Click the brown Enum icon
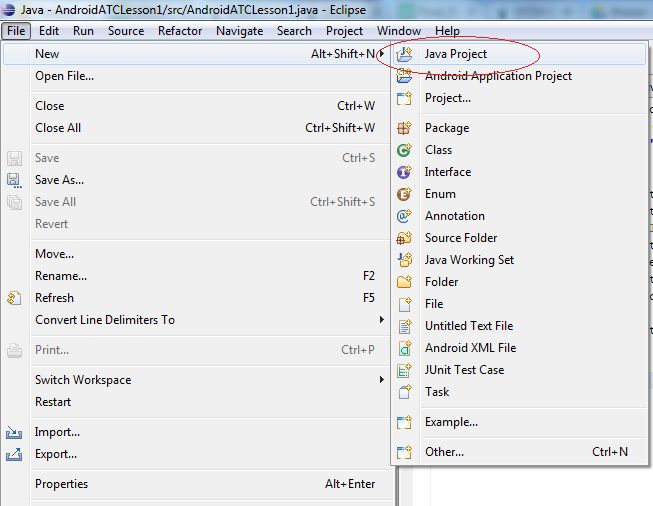 [x=404, y=194]
